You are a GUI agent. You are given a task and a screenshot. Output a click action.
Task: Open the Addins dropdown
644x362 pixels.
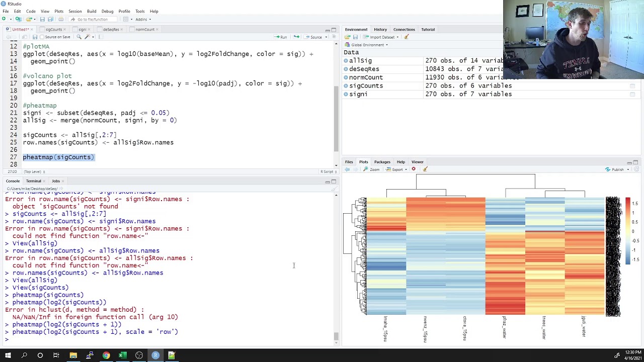click(143, 19)
